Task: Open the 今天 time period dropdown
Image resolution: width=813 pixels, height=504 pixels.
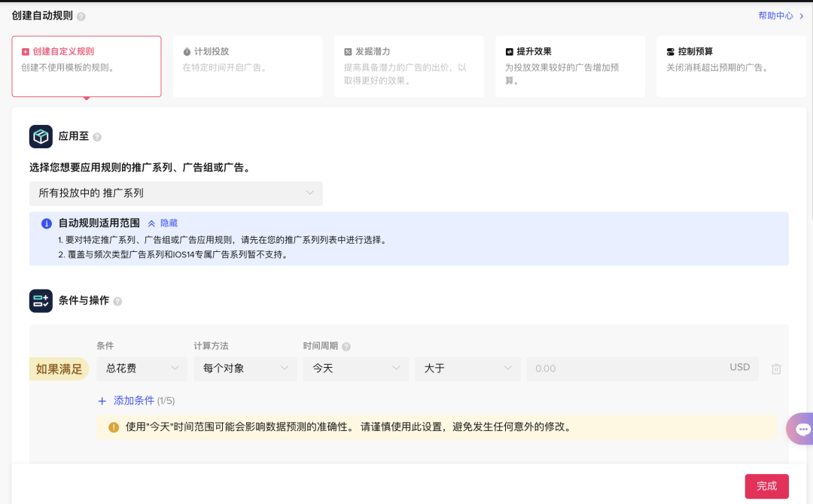Action: pos(355,369)
